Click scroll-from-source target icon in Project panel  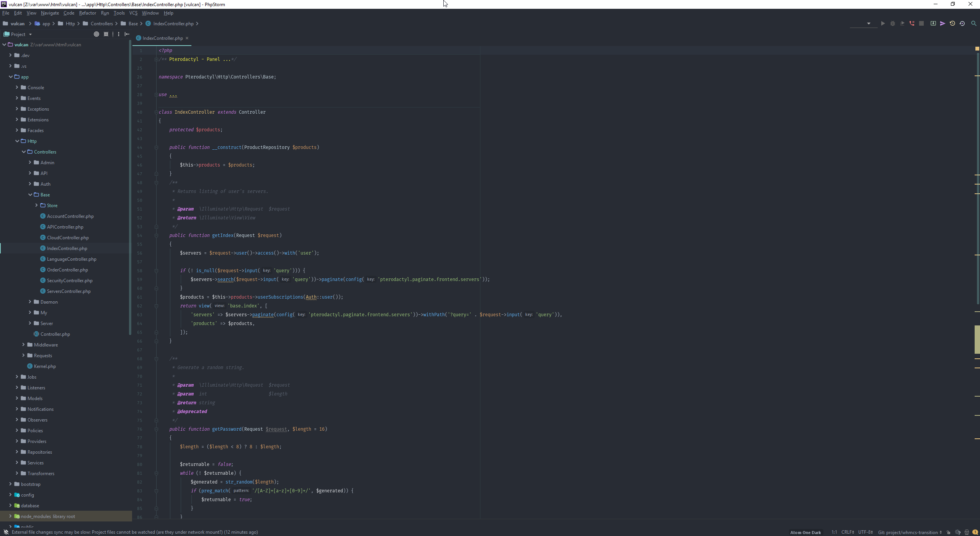coord(96,34)
